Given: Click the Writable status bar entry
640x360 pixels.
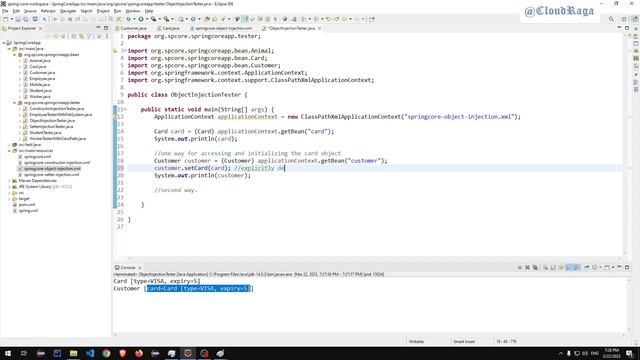Looking at the screenshot, I should pos(416,341).
